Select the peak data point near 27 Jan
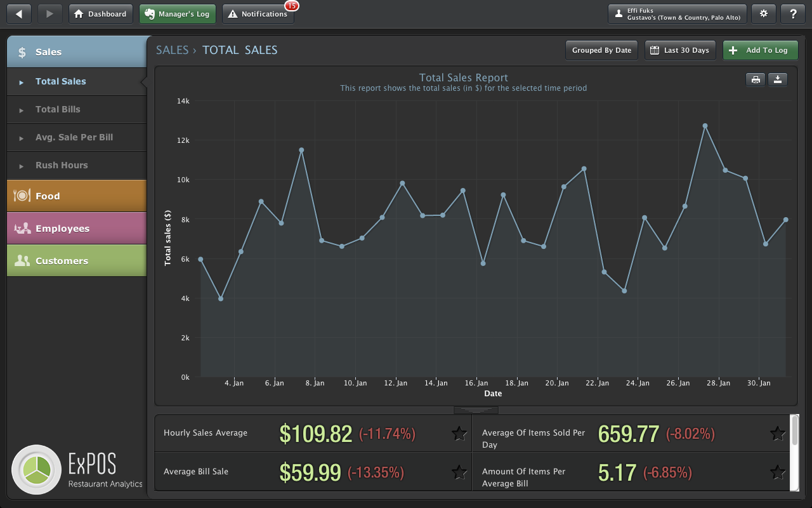This screenshot has height=508, width=812. pyautogui.click(x=705, y=126)
